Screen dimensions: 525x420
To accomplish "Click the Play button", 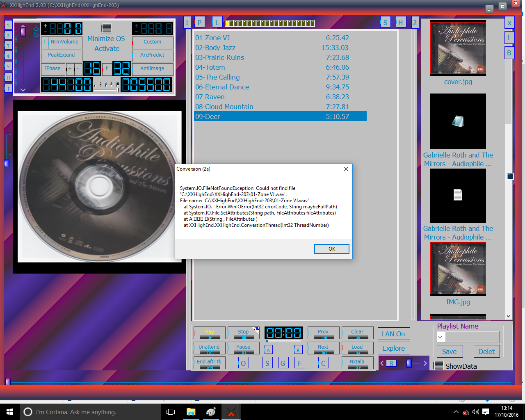I will [x=209, y=333].
